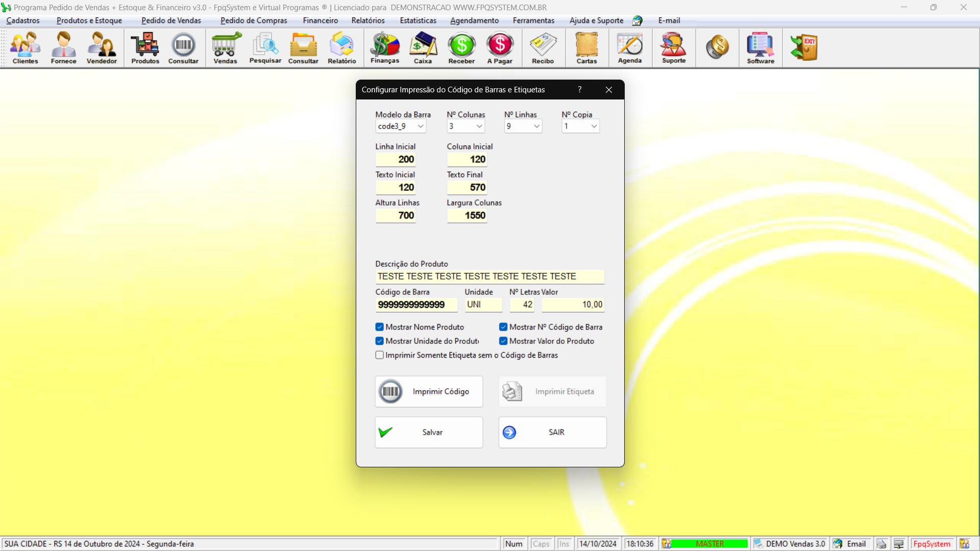This screenshot has width=980, height=551.
Task: Click the FpqSystem status bar link
Action: [932, 544]
